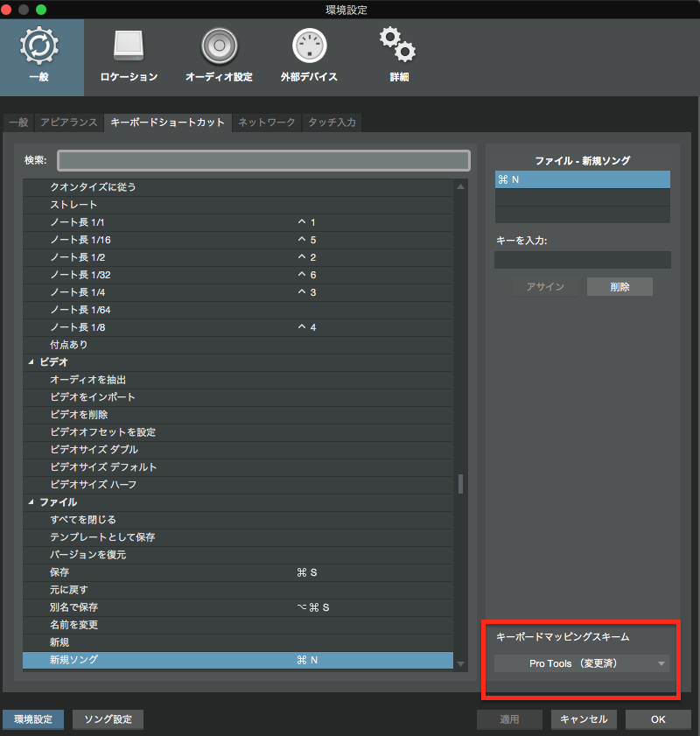
Task: Select the 付点あり row
Action: [x=238, y=345]
